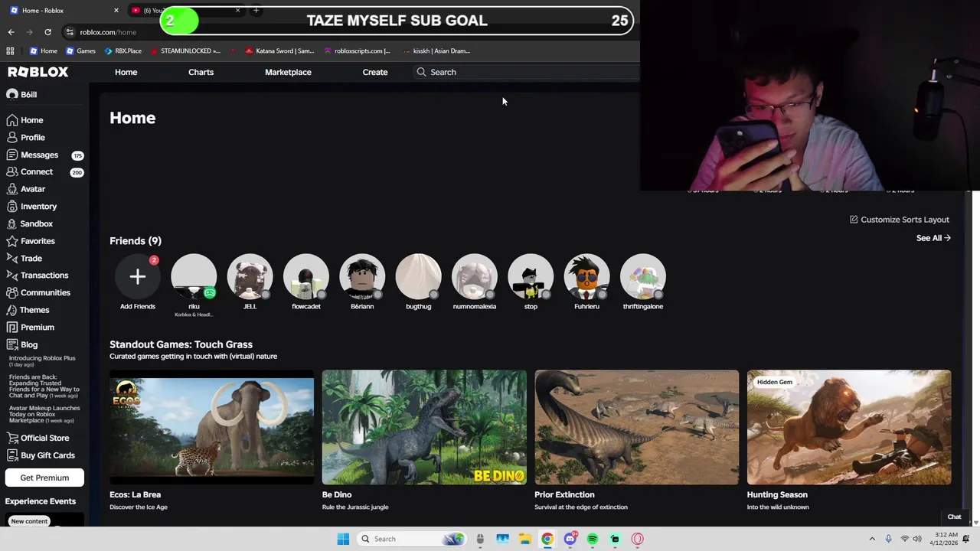Open the Hunting Season game thumbnail

click(x=849, y=427)
